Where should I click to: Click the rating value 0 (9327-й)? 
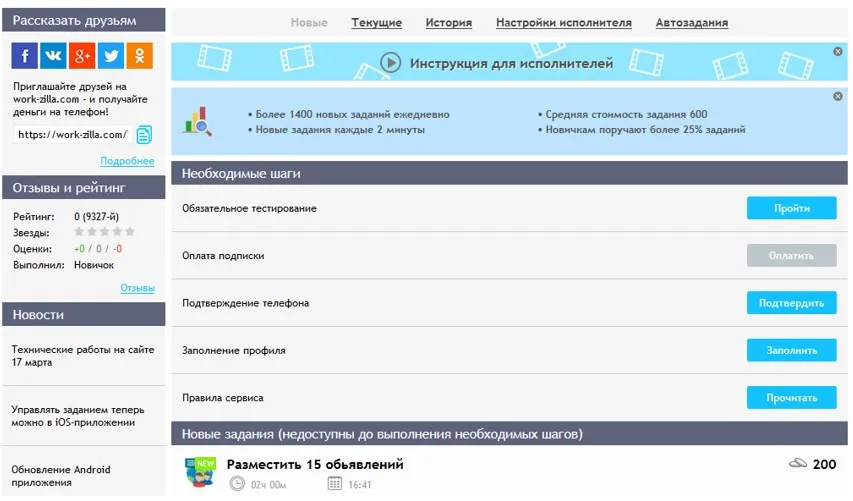[x=96, y=217]
